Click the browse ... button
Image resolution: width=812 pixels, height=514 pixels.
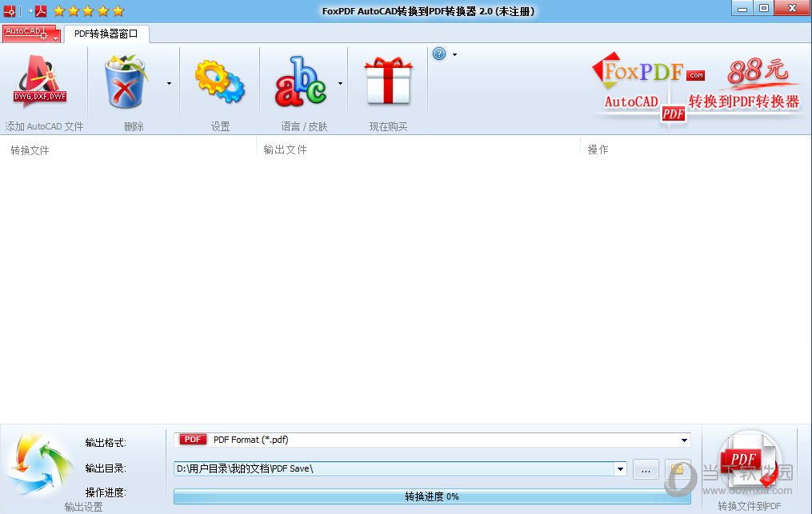pyautogui.click(x=646, y=470)
